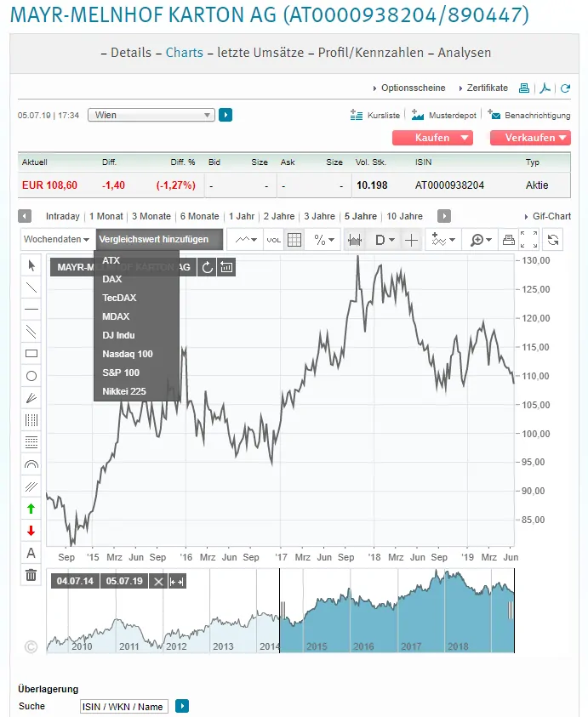Click the refresh icon near Zertifikate
Screen dimensions: 588x717
pyautogui.click(x=565, y=88)
